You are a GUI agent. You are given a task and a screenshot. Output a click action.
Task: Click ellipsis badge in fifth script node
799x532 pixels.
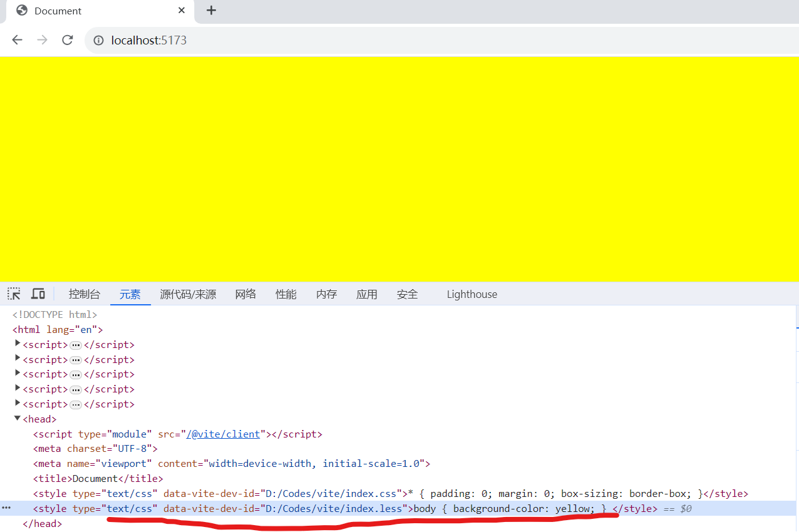pos(76,404)
